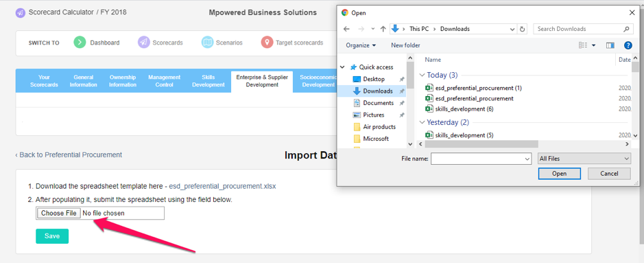Download esd_preferential_procurement.xlsx template link
Viewport: 644px width, 263px height.
click(x=223, y=186)
